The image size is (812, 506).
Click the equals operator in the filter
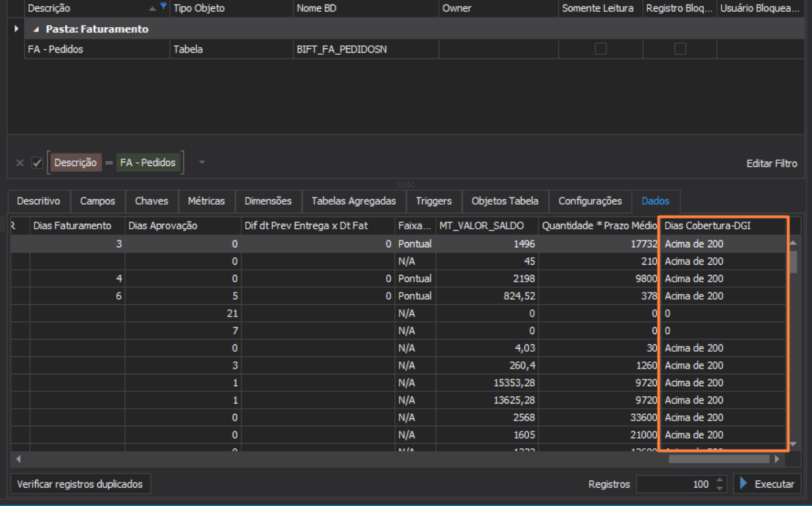[109, 163]
